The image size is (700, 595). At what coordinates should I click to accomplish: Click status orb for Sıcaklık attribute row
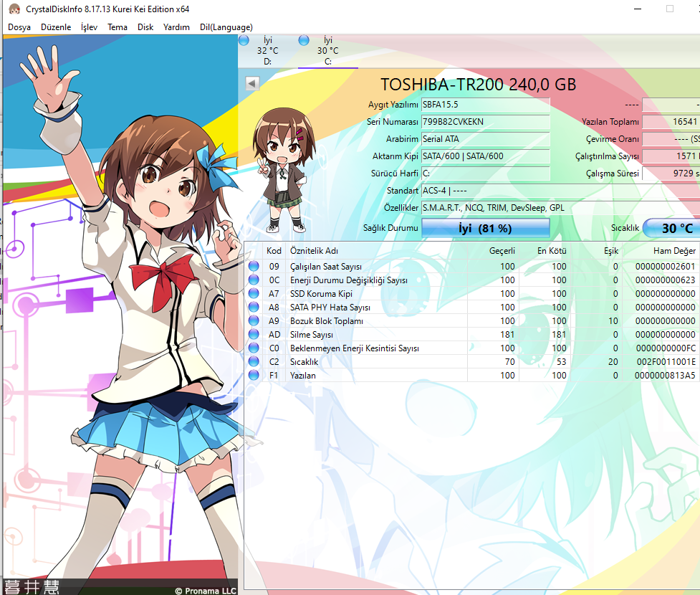[x=254, y=362]
